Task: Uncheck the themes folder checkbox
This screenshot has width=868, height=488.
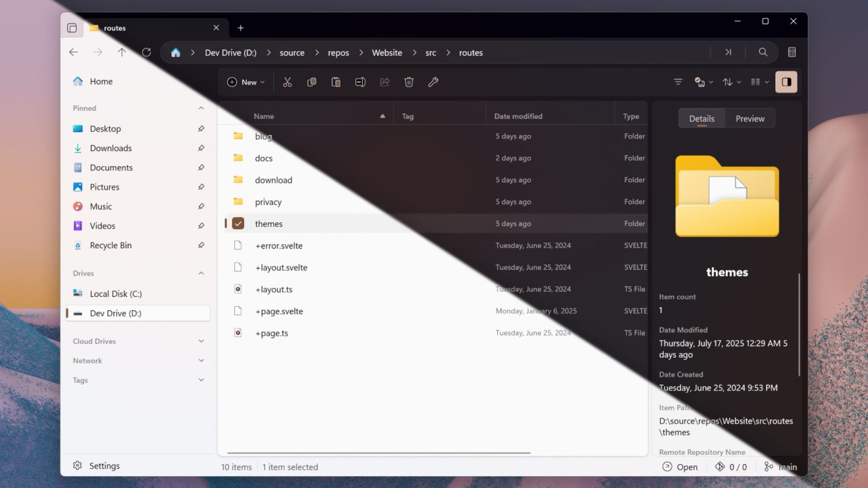Action: tap(238, 224)
